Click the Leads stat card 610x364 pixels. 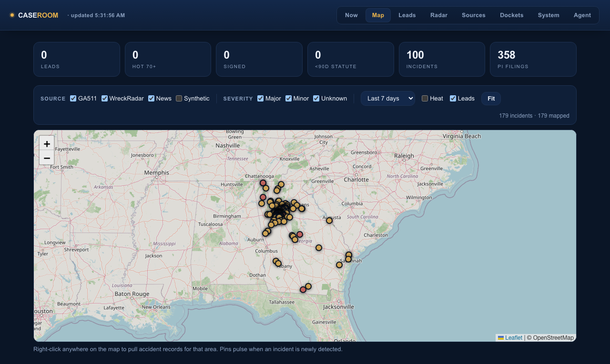pos(77,59)
